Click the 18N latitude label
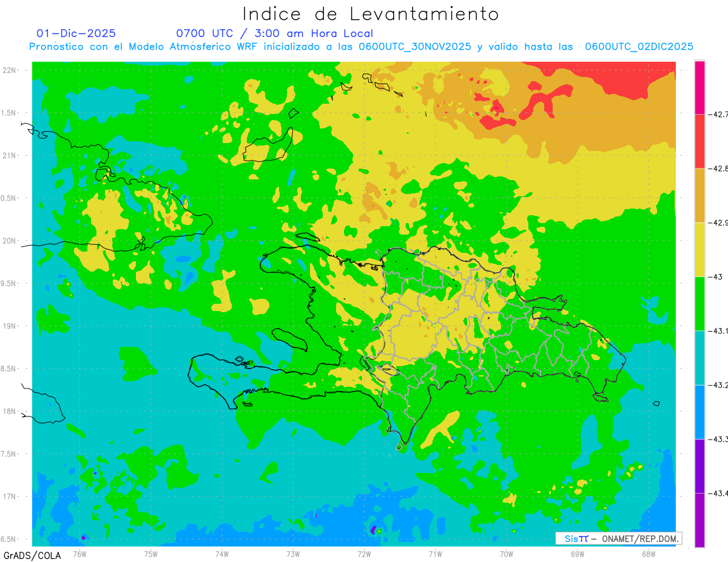The height and width of the screenshot is (562, 728). (10, 412)
